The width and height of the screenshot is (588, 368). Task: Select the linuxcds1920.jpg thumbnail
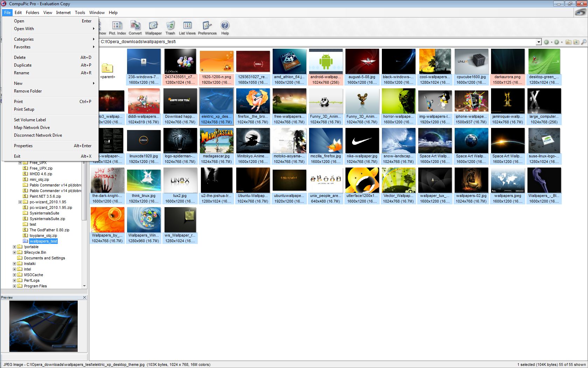144,146
